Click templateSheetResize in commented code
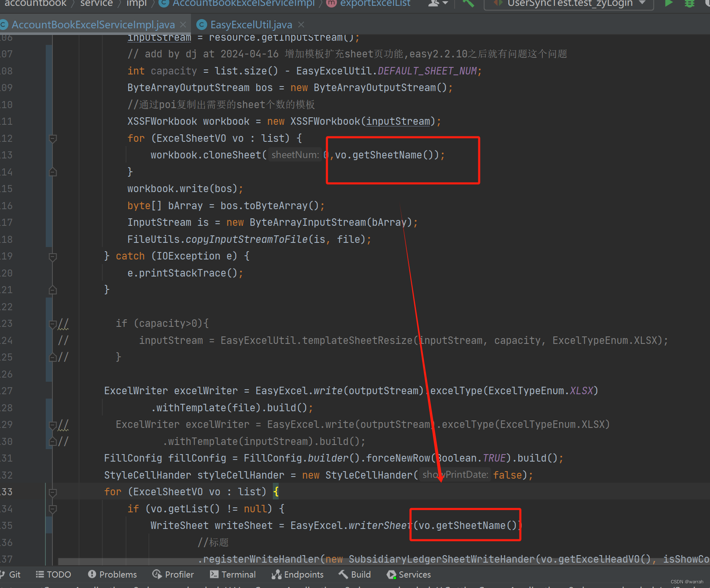Image resolution: width=710 pixels, height=588 pixels. point(357,341)
